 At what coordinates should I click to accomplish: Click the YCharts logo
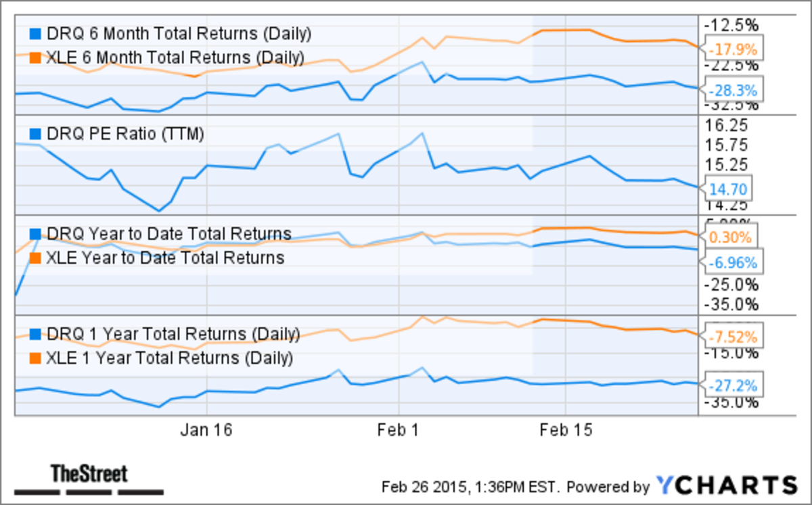click(x=727, y=485)
